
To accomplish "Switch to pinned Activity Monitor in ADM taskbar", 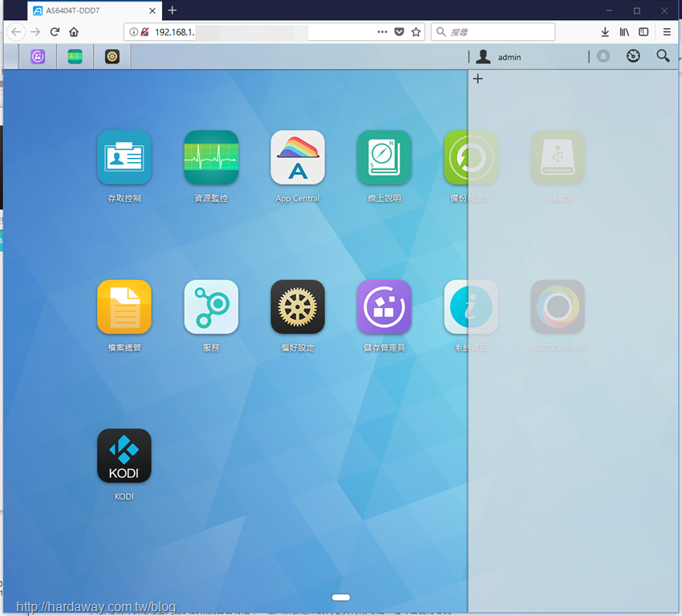I will tap(75, 56).
